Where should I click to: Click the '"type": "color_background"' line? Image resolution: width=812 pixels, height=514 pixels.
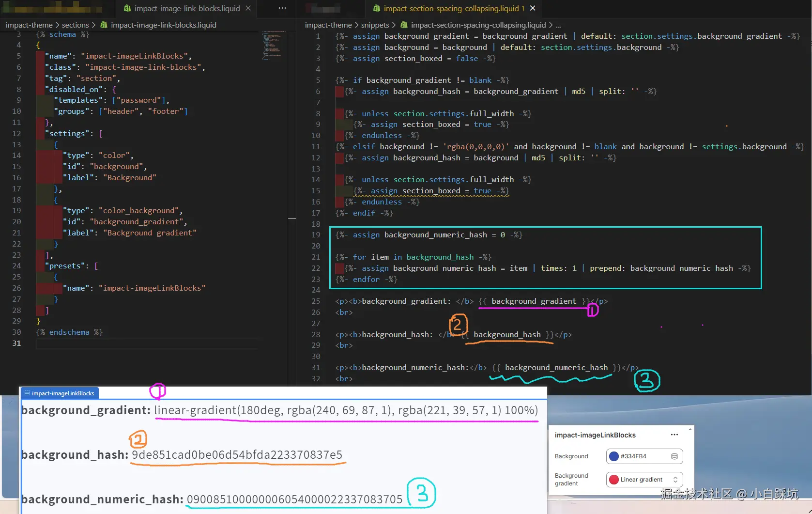[123, 211]
